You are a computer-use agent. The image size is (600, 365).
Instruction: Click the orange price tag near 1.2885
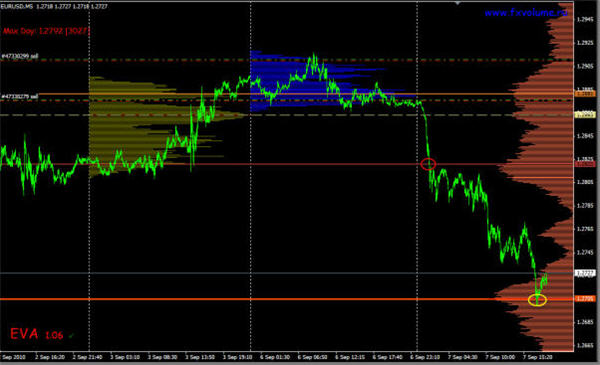click(585, 93)
